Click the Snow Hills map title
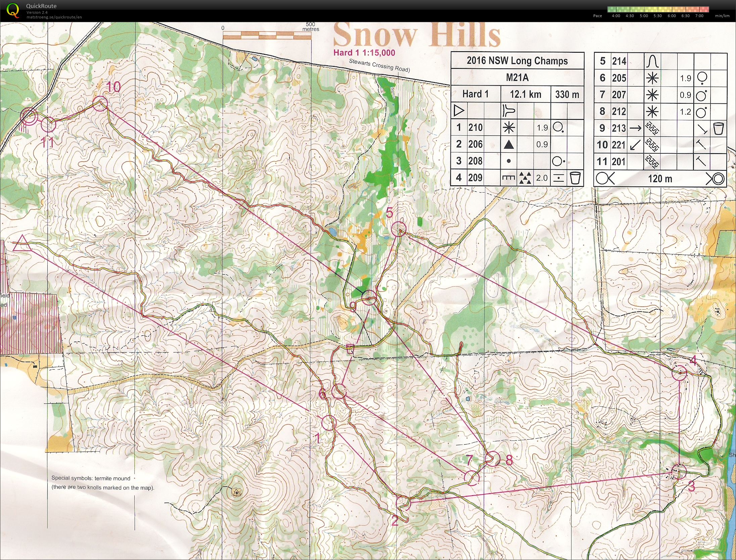 click(x=416, y=35)
